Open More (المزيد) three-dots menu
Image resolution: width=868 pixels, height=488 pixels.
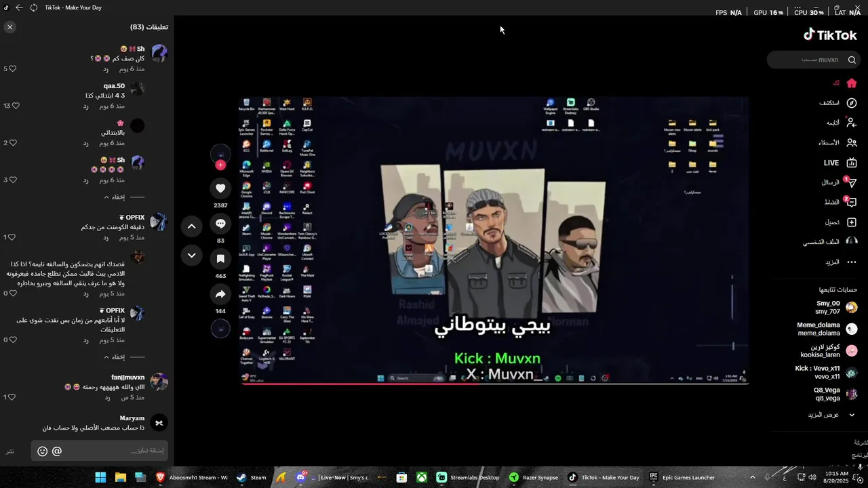tap(841, 262)
